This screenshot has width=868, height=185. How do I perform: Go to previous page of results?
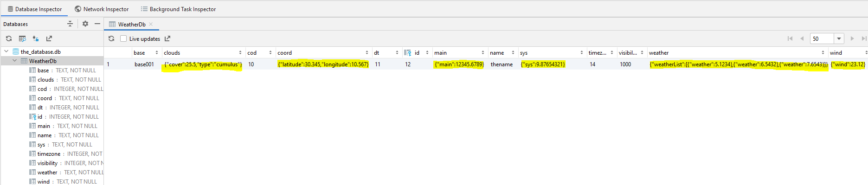point(802,38)
